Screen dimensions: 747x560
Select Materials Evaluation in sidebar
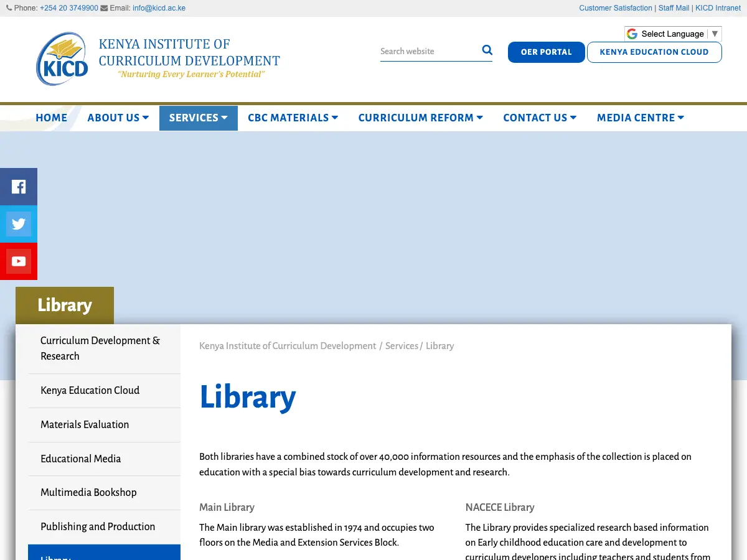pos(104,425)
